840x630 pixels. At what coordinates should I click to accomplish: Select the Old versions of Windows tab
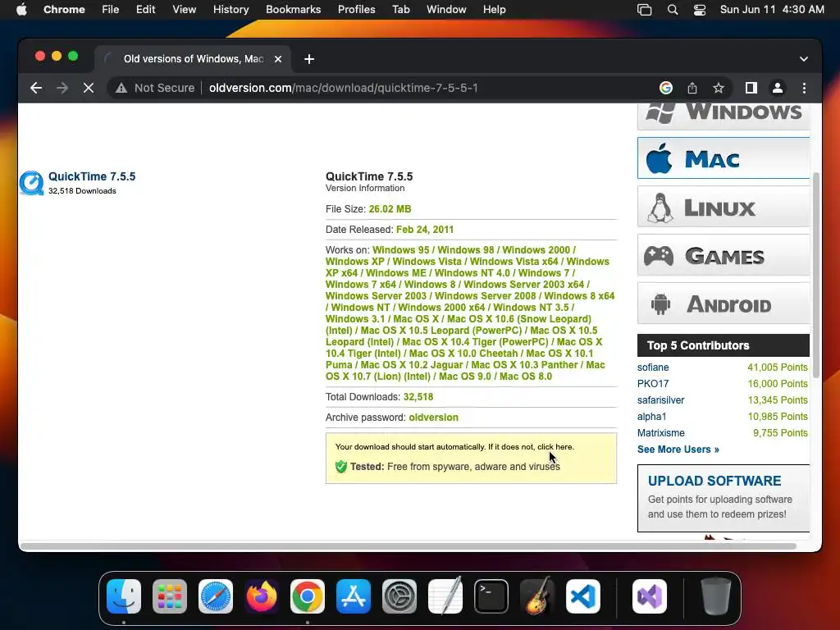pos(193,59)
